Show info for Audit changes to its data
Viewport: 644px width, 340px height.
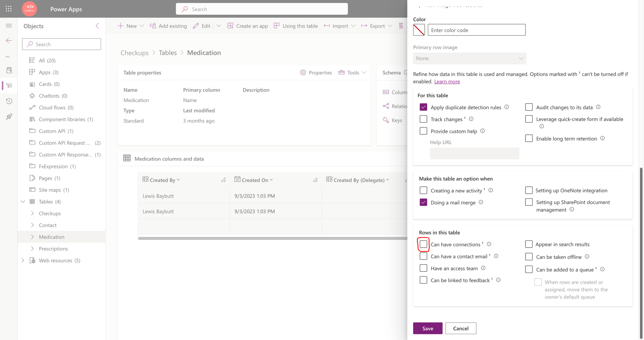tap(598, 107)
